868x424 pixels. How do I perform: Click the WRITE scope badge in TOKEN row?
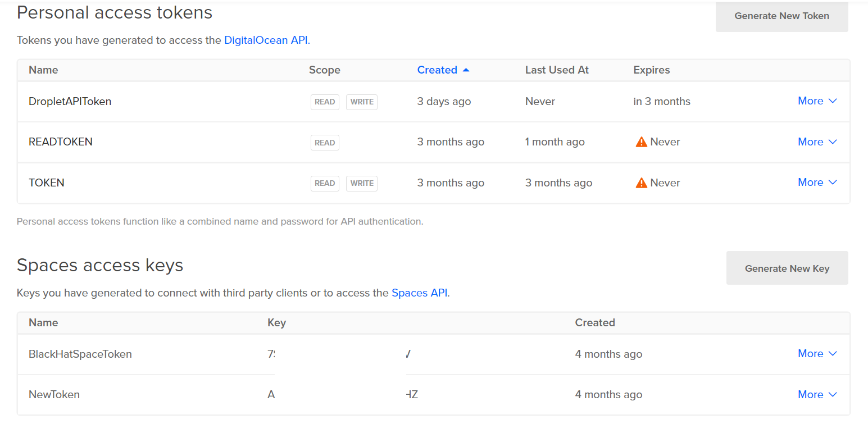click(x=362, y=184)
